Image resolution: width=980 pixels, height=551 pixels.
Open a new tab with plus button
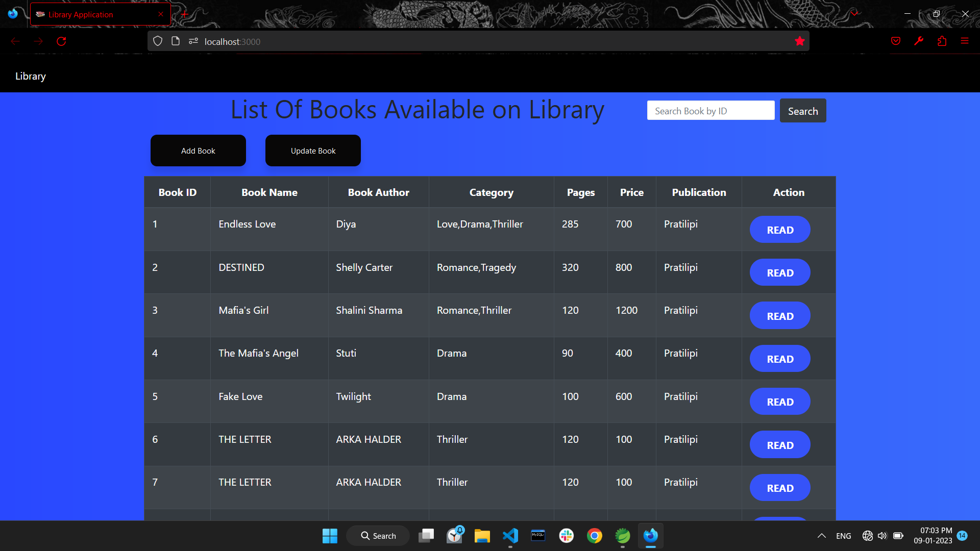pos(184,14)
